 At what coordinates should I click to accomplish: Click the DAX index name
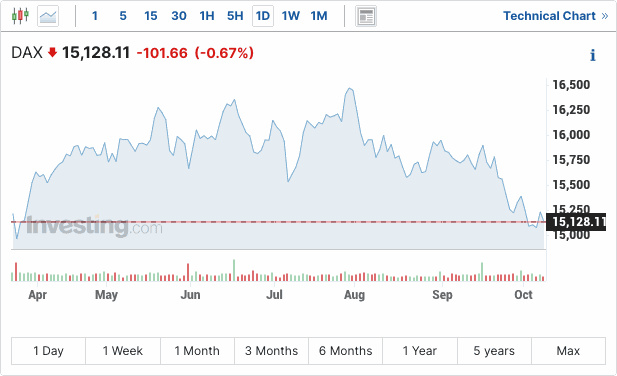tap(27, 53)
